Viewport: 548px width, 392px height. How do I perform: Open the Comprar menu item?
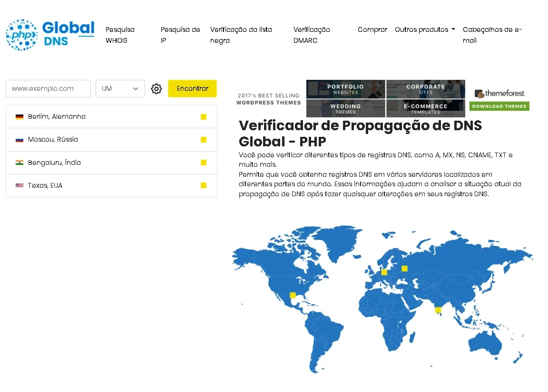point(372,29)
